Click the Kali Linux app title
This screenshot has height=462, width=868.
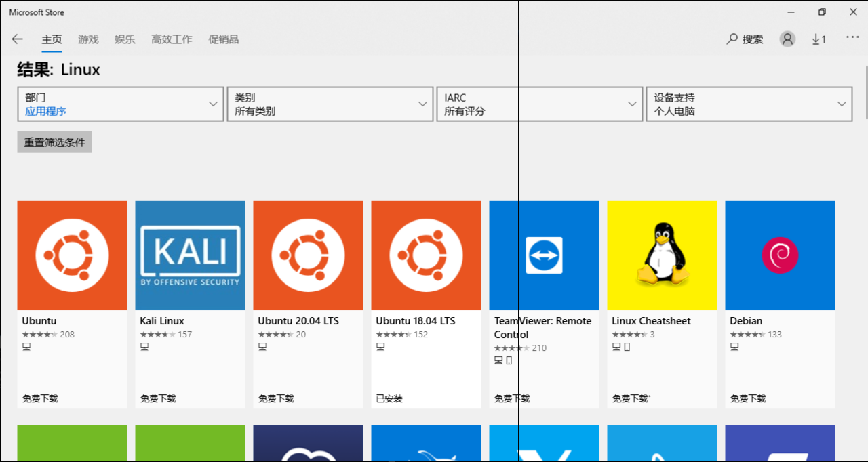(162, 321)
